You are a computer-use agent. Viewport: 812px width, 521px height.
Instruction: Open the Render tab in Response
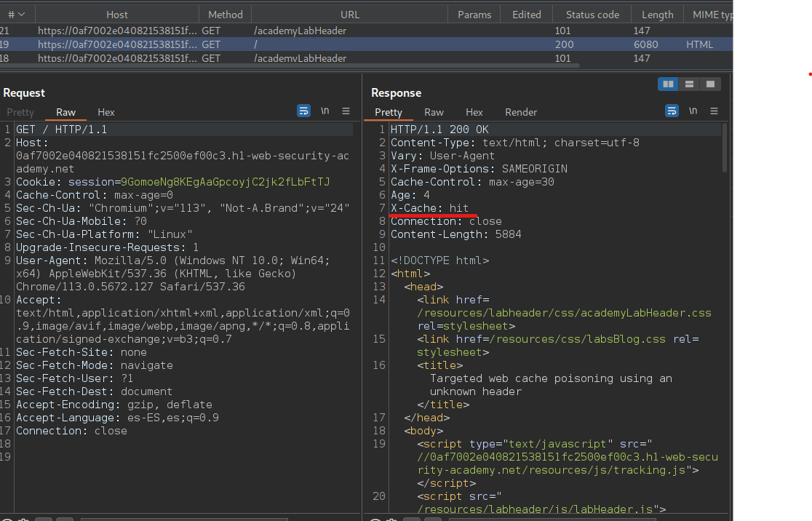521,112
